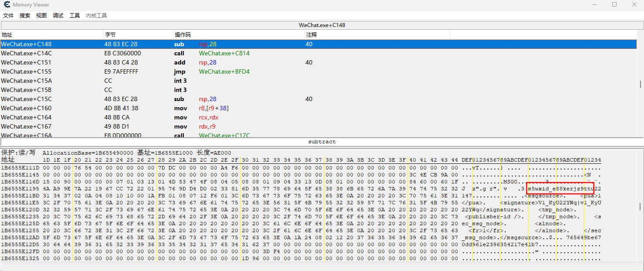Select the WeChat.exe+C15A int 3 row
644x271 pixels.
point(319,81)
